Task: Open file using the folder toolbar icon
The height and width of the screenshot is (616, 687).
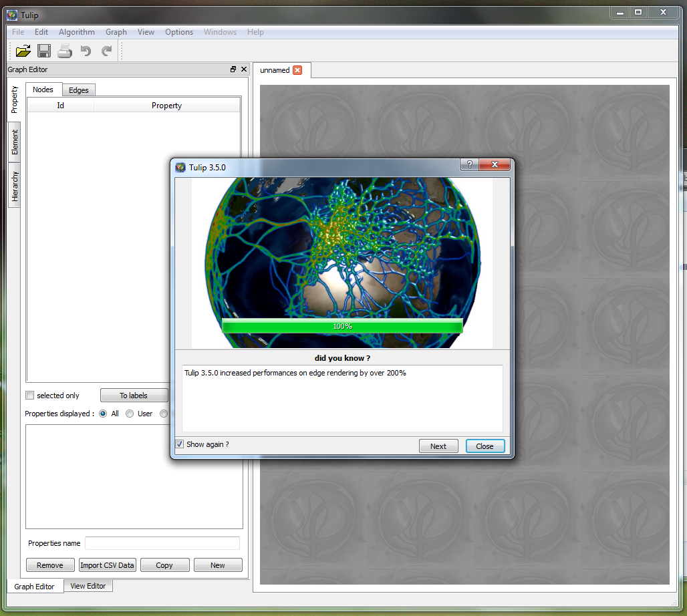Action: [23, 51]
